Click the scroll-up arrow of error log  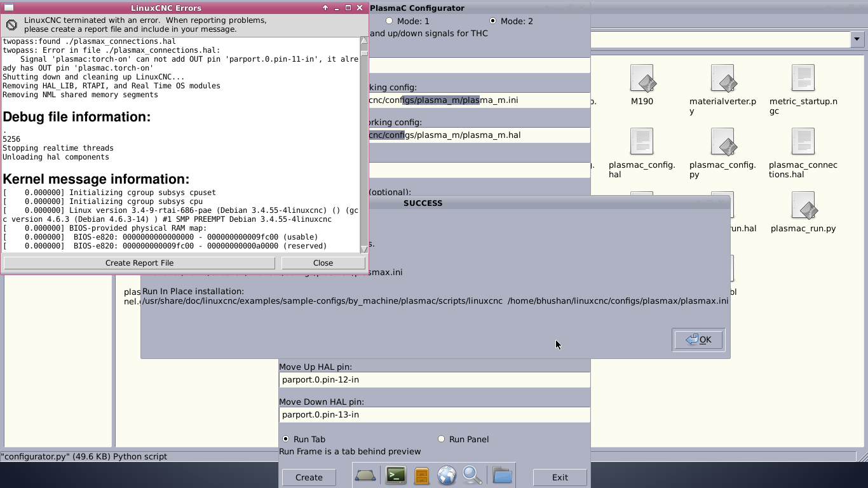click(x=364, y=41)
